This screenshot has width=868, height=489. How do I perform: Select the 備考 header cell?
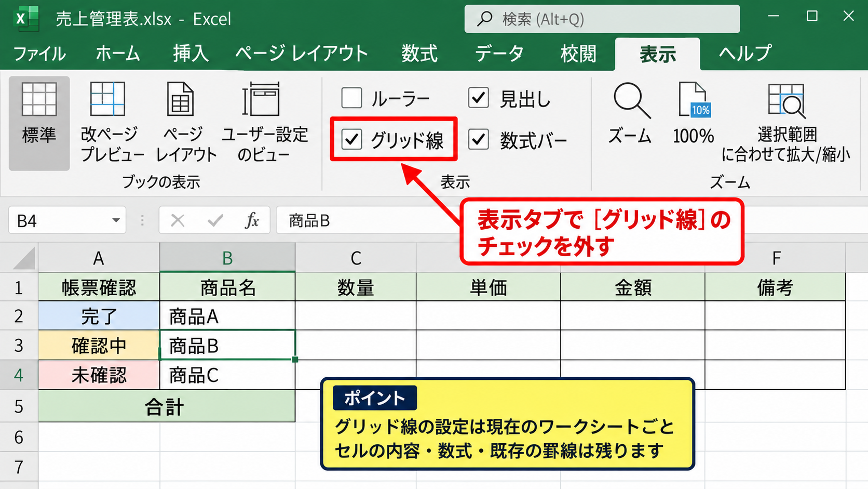(x=775, y=287)
